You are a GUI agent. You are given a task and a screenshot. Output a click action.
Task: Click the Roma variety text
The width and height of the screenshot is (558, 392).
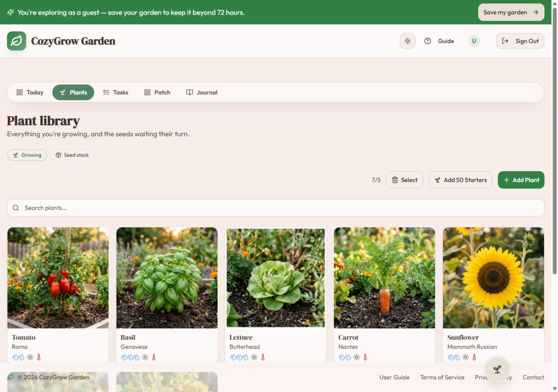point(20,347)
